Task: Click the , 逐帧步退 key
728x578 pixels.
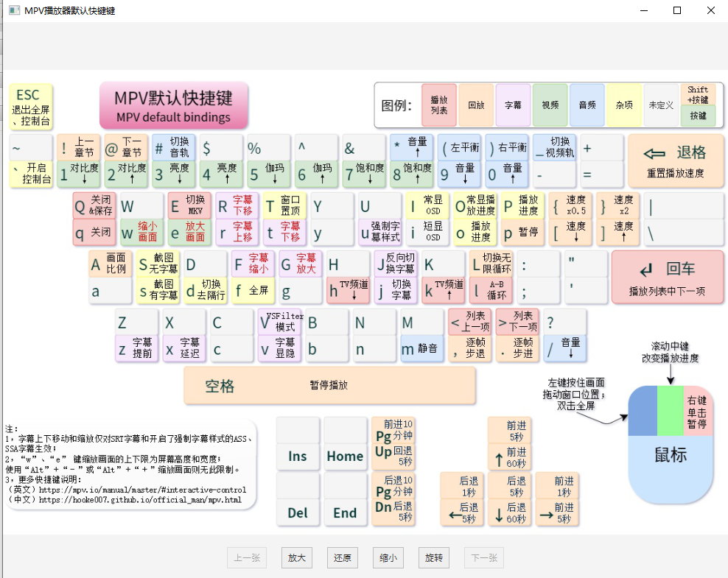Action: click(470, 349)
